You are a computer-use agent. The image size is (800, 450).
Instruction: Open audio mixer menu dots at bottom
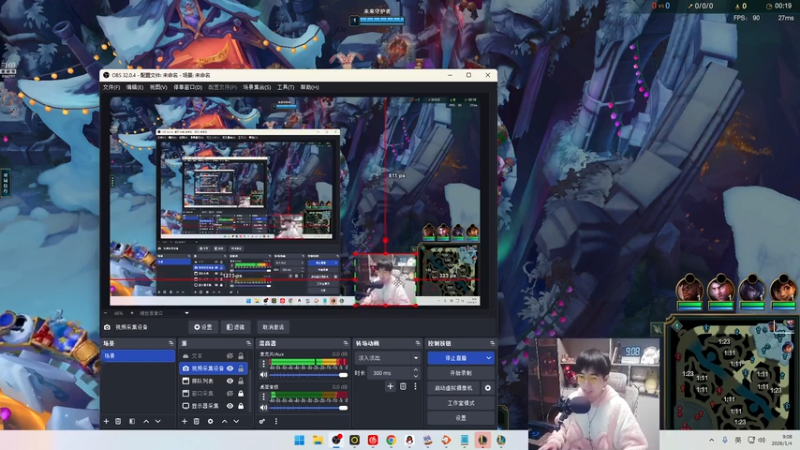pos(276,421)
